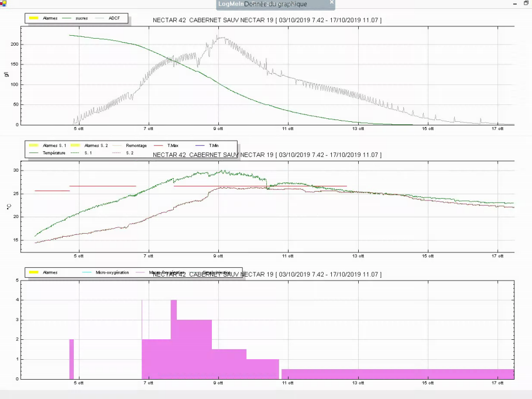Click the Alarmes S. 1 legend entry

tap(51, 145)
